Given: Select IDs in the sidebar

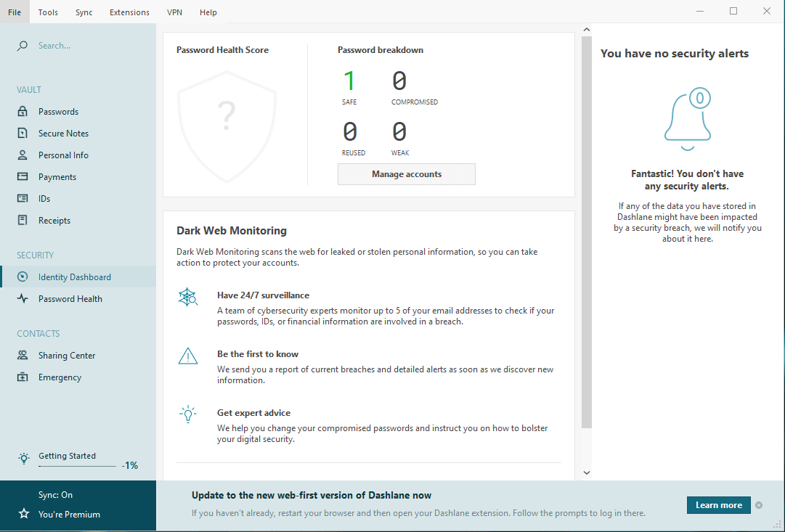Looking at the screenshot, I should click(78, 199).
